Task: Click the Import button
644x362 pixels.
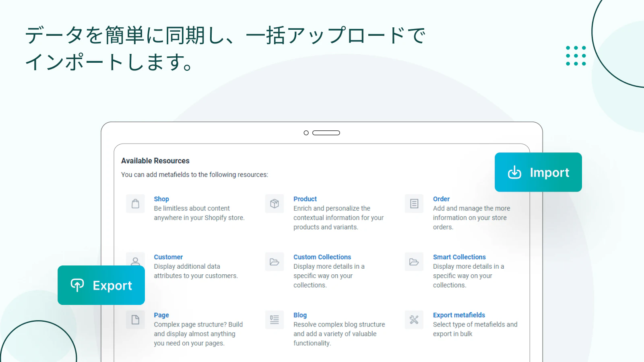Action: pos(538,172)
